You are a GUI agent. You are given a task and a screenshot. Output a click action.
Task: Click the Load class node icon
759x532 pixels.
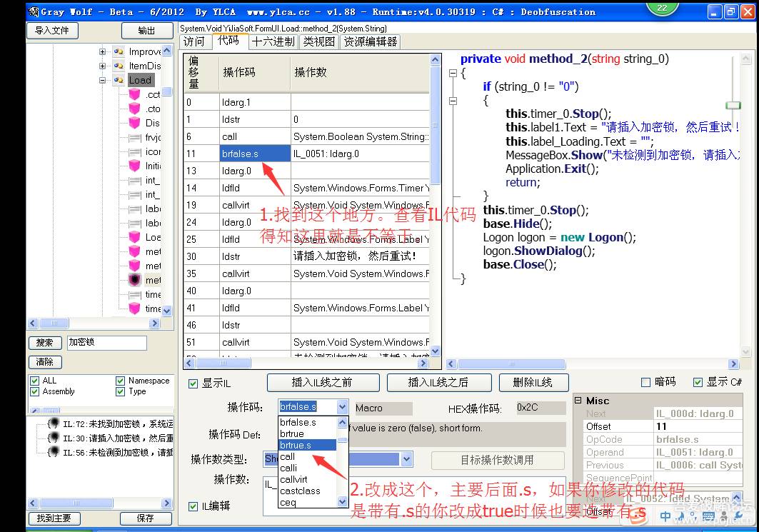coord(119,80)
